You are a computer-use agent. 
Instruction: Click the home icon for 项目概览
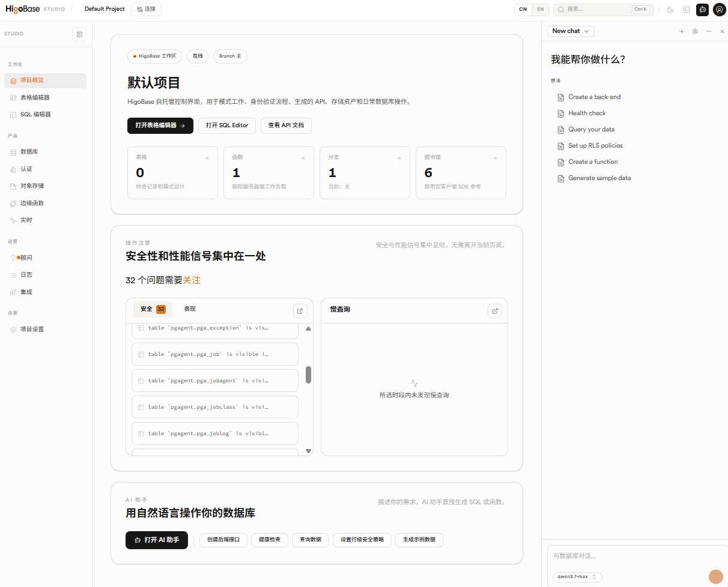(x=14, y=80)
